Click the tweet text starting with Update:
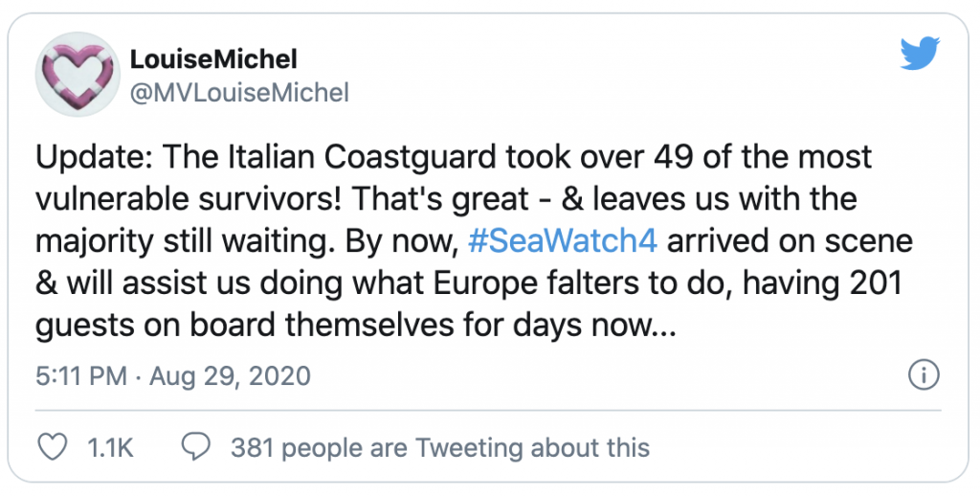The image size is (980, 497). click(x=474, y=241)
